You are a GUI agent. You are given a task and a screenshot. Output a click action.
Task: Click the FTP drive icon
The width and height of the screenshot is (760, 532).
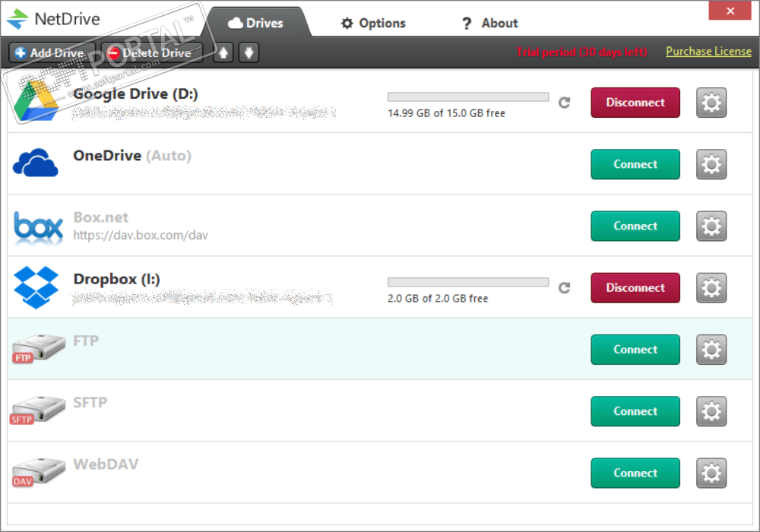(38, 348)
